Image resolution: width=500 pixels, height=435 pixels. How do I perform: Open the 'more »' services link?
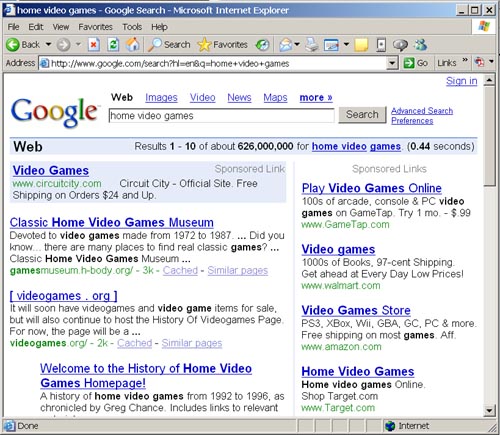pyautogui.click(x=316, y=98)
